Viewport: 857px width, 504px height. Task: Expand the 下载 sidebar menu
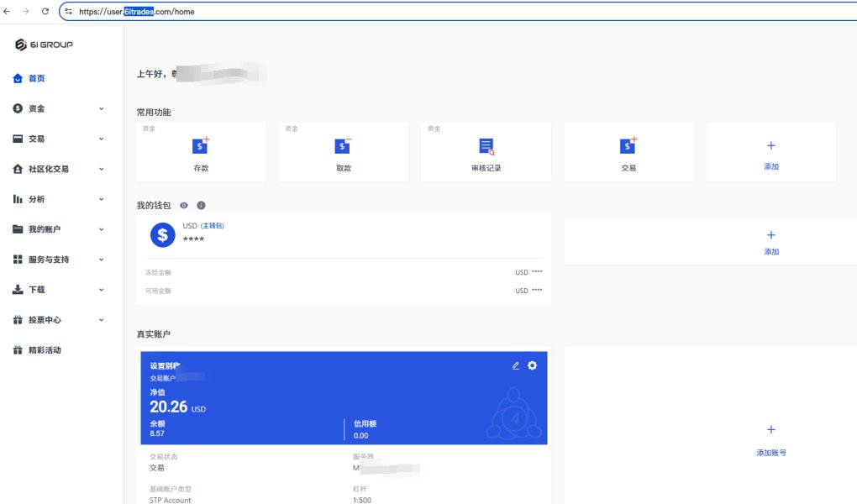click(x=58, y=290)
